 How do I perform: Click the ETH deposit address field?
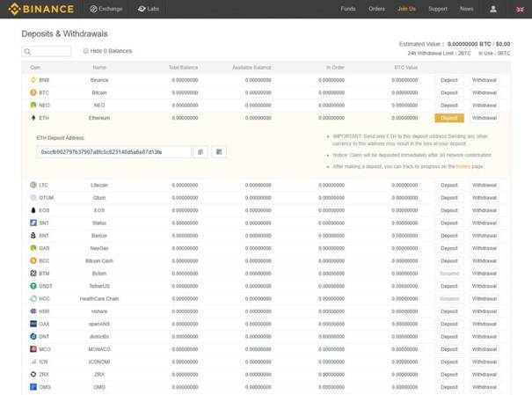click(113, 152)
